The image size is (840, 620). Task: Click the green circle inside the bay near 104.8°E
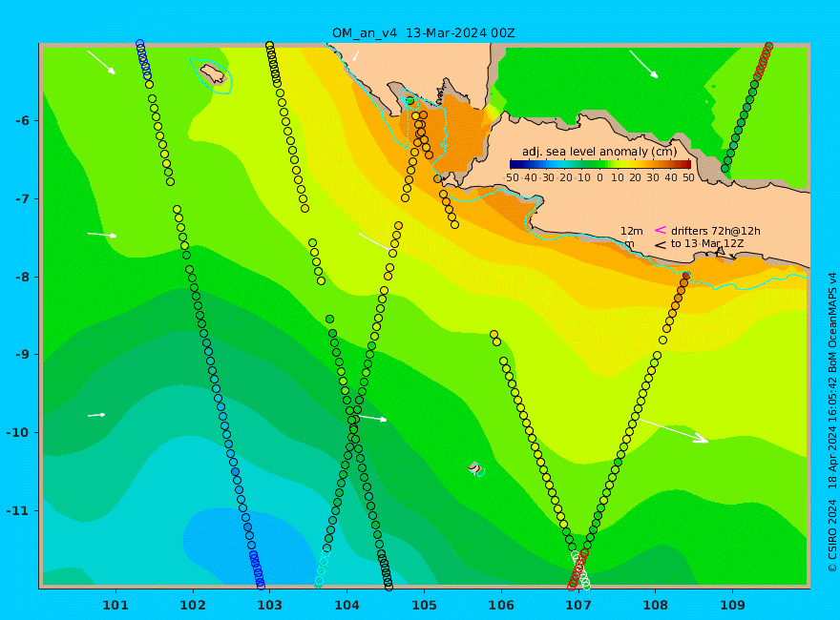(x=409, y=101)
